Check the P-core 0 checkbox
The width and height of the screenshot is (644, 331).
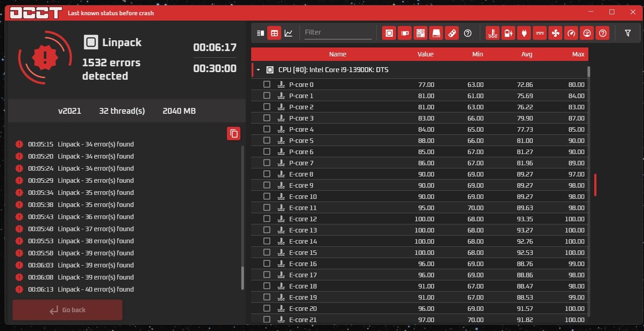point(267,85)
